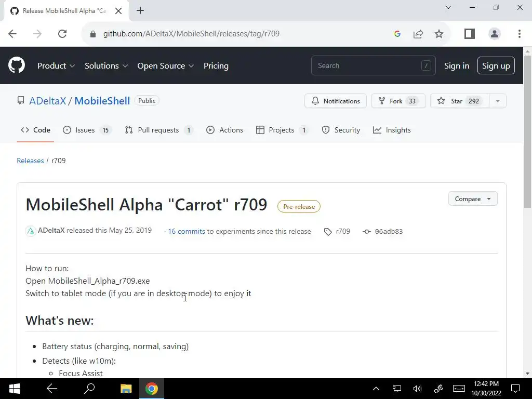Open Windows search from the taskbar

tap(89, 389)
